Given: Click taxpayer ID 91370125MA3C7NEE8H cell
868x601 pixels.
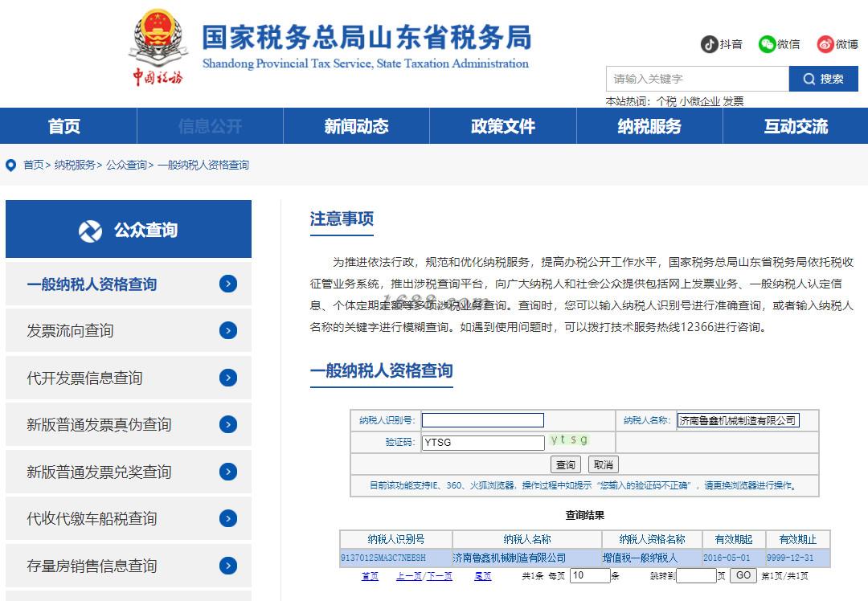Looking at the screenshot, I should (395, 558).
